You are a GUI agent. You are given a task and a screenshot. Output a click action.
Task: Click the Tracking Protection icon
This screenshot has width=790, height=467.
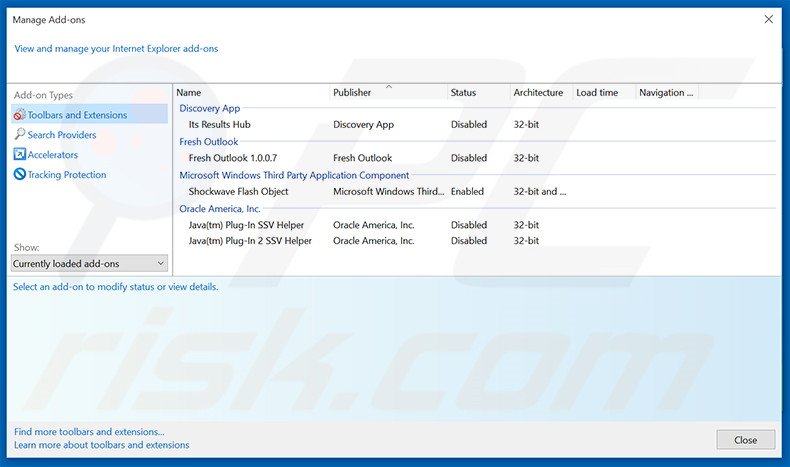(x=20, y=174)
